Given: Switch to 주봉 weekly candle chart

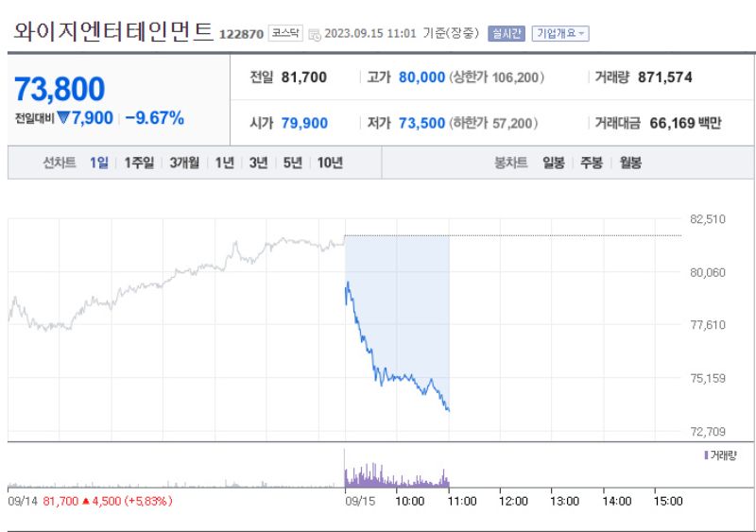Looking at the screenshot, I should [592, 163].
